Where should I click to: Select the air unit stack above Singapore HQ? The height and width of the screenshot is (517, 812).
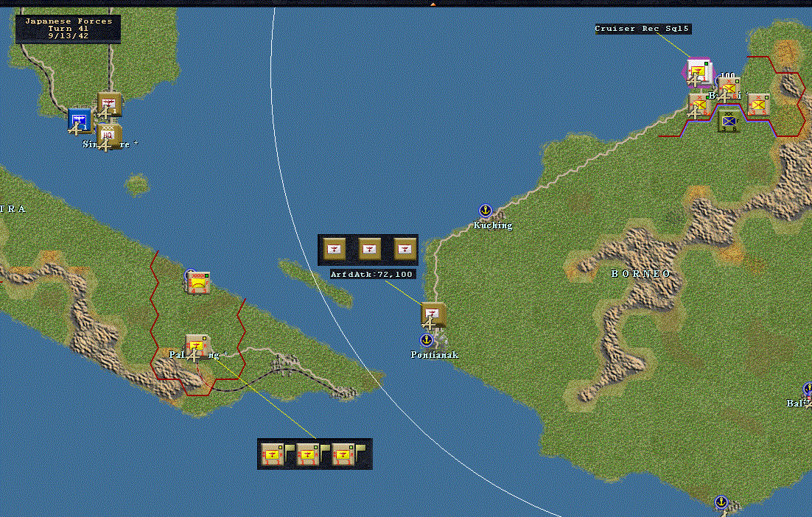pos(109,105)
